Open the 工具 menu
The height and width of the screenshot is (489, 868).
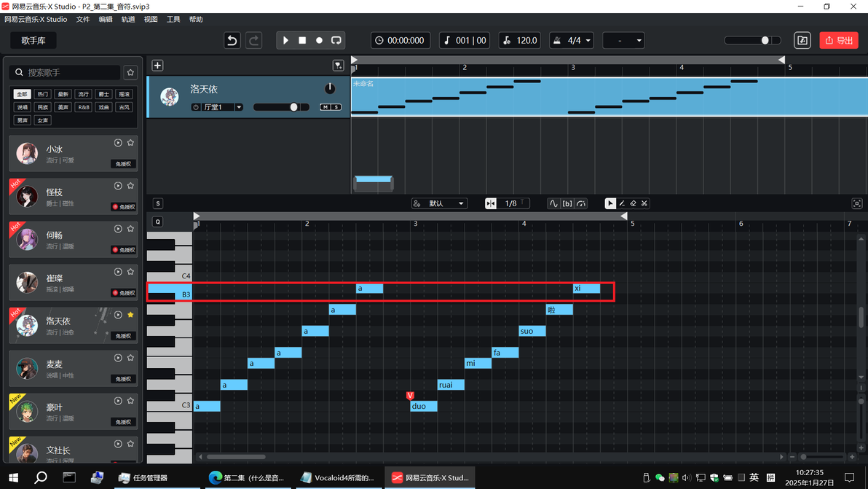coord(173,20)
